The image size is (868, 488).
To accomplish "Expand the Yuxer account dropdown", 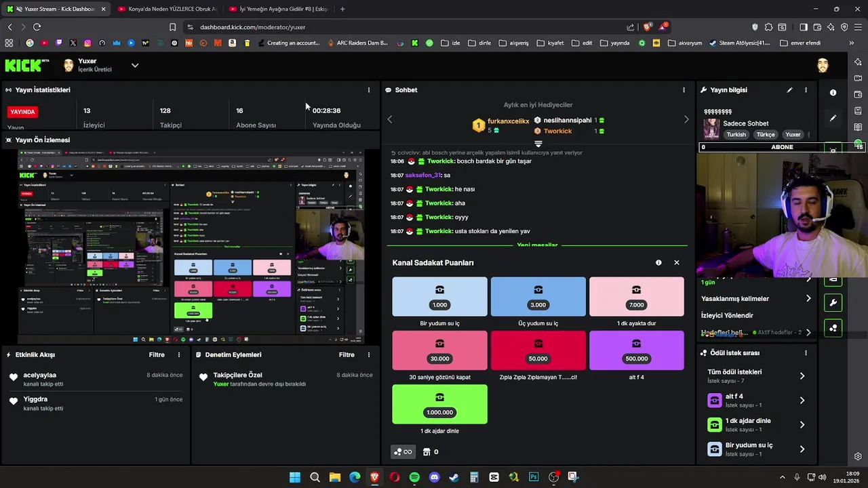I will click(x=135, y=65).
